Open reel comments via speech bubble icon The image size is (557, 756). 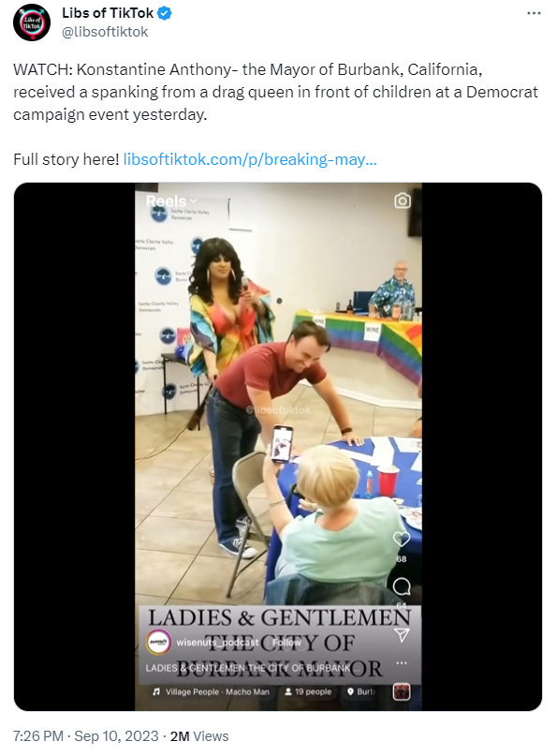tap(402, 586)
